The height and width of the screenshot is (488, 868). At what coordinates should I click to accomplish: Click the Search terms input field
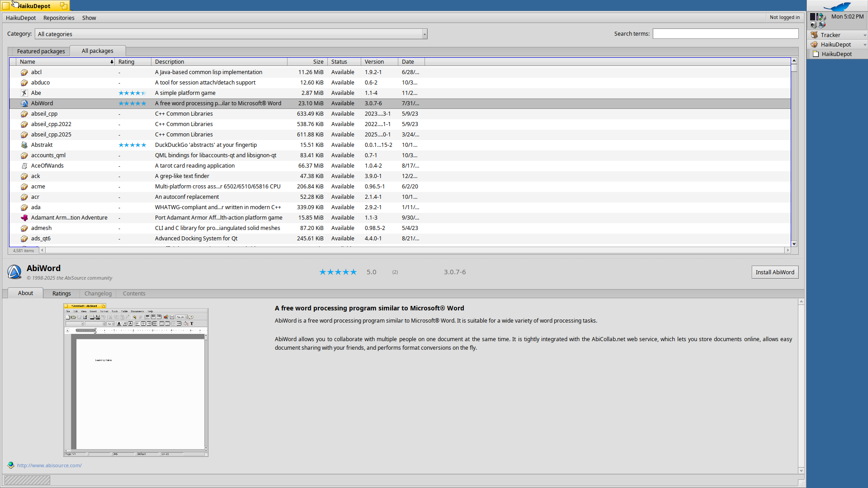(726, 34)
